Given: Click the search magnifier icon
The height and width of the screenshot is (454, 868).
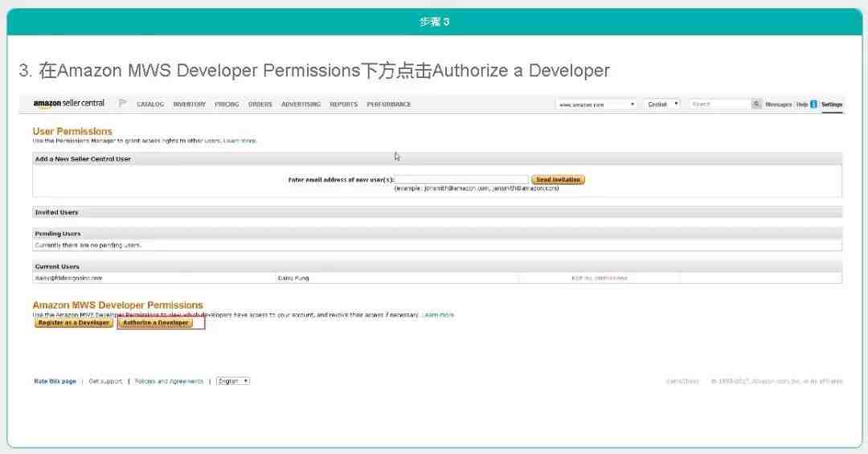Looking at the screenshot, I should point(756,104).
